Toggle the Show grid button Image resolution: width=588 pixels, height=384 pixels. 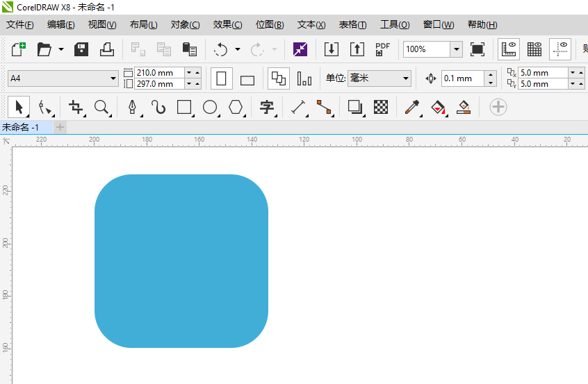tap(534, 49)
